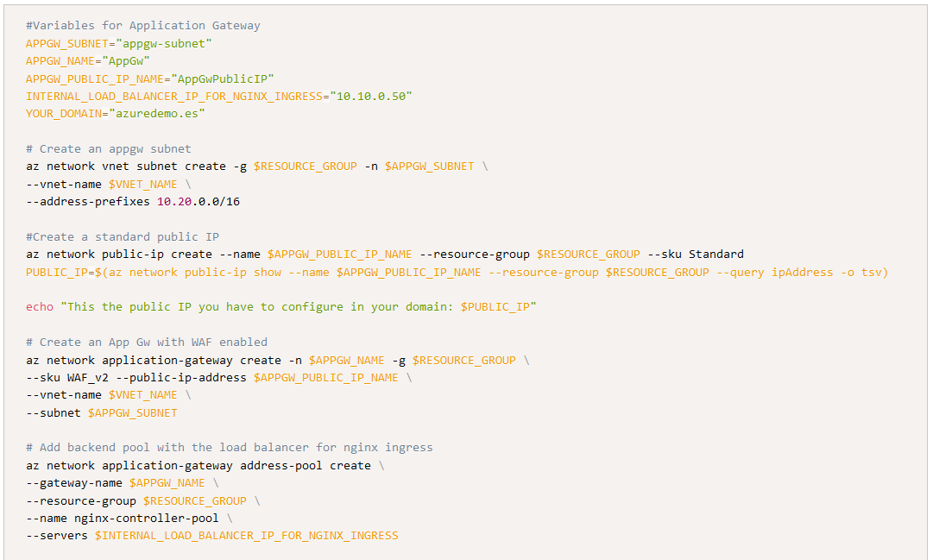Click the APPGW_NAME="AppGw" line
933x560 pixels.
(87, 61)
